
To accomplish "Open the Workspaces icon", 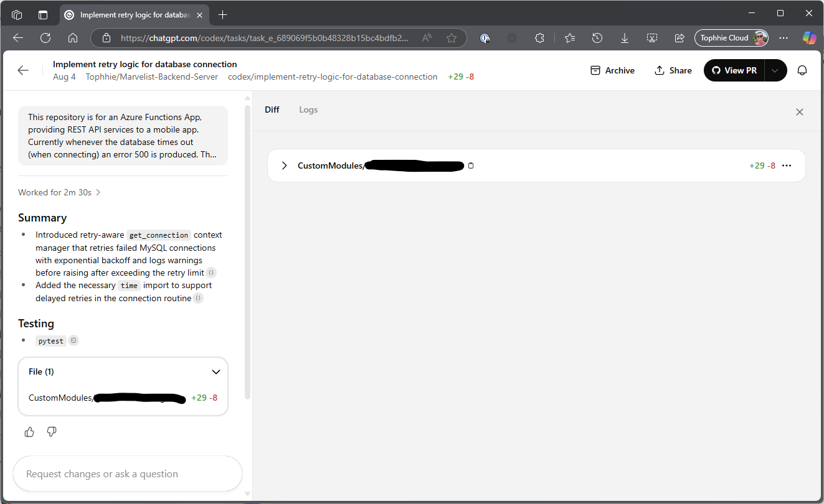I will 17,14.
